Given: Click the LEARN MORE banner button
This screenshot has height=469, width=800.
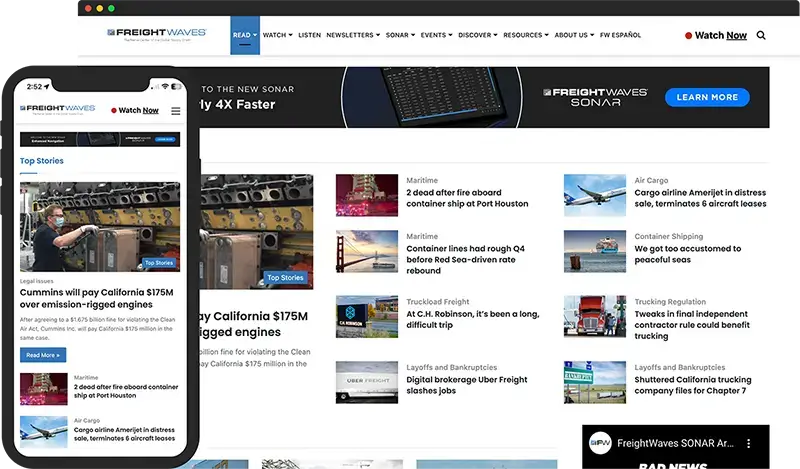Looking at the screenshot, I should 707,97.
